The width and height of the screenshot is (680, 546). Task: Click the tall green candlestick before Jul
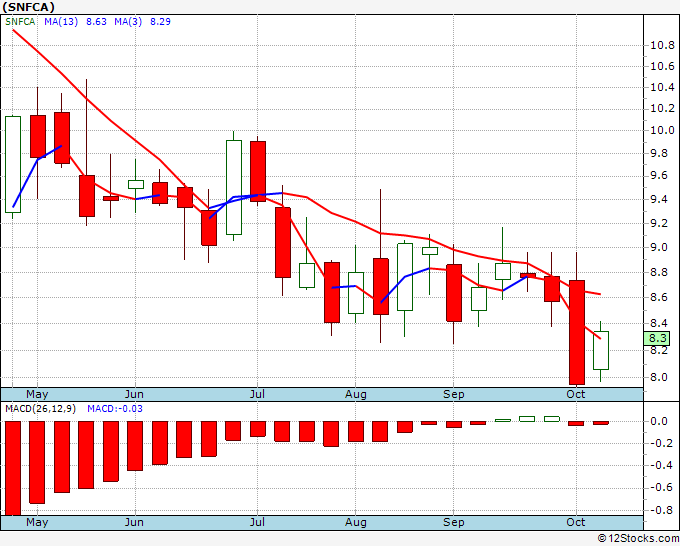(x=234, y=187)
